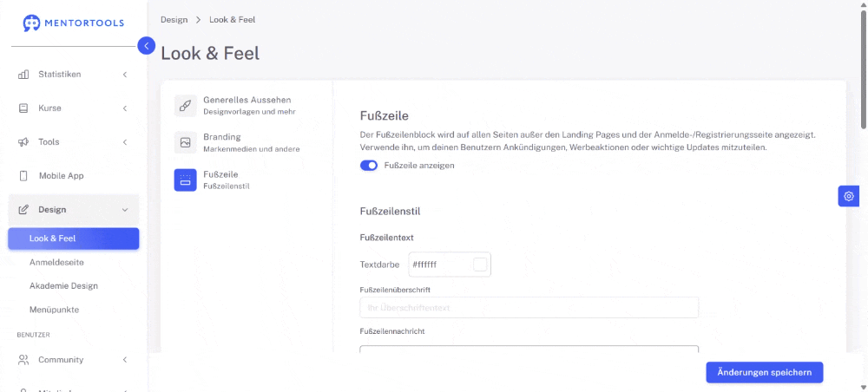The width and height of the screenshot is (868, 392).
Task: Click the Mentortools logo
Action: (74, 23)
